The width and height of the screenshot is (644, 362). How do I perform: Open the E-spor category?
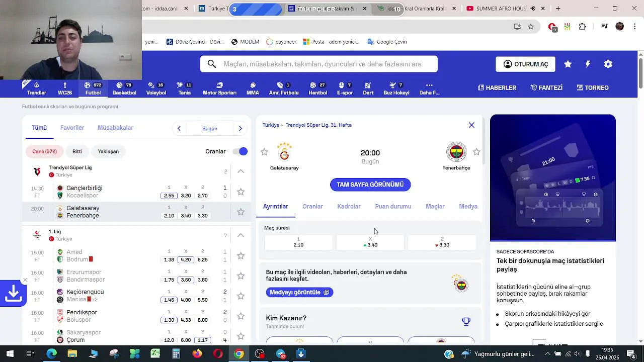[345, 88]
